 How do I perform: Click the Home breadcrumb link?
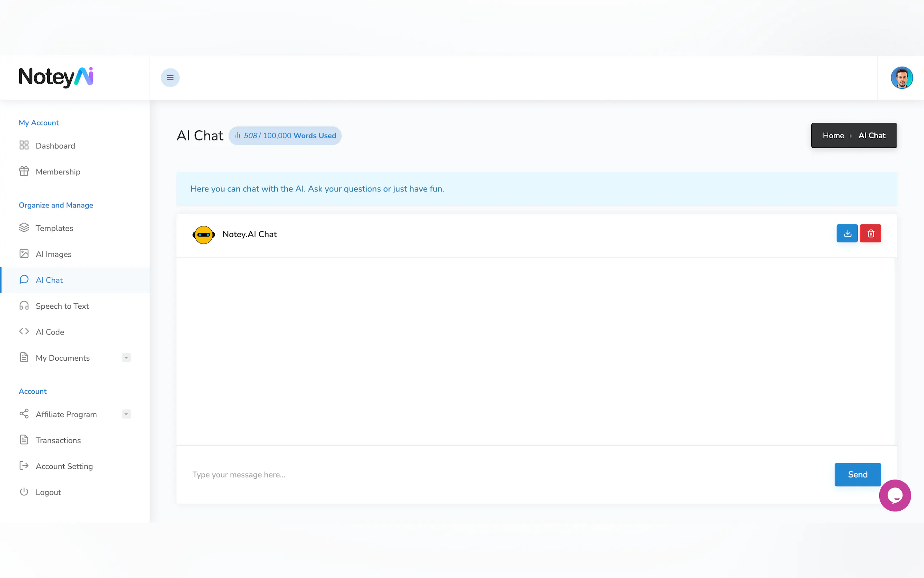(833, 136)
